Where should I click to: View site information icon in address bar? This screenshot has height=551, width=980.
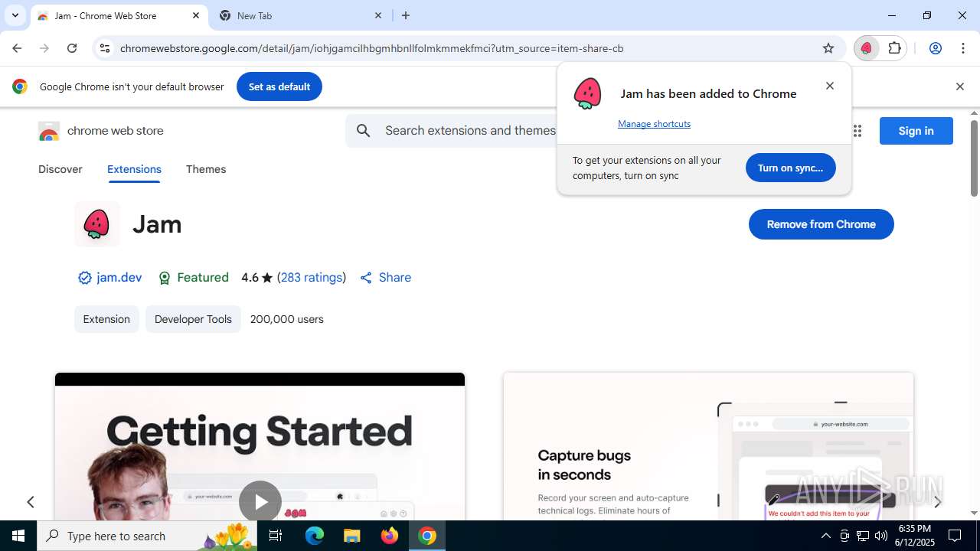(x=105, y=48)
